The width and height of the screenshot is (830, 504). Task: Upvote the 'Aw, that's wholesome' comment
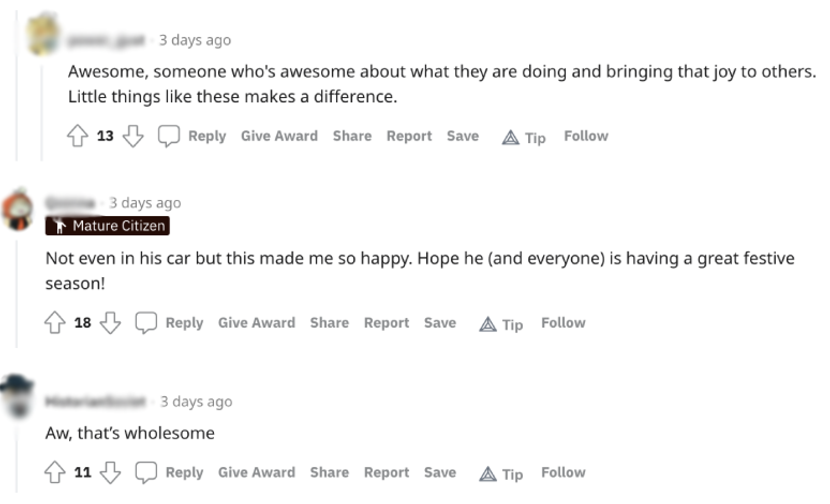coord(55,472)
